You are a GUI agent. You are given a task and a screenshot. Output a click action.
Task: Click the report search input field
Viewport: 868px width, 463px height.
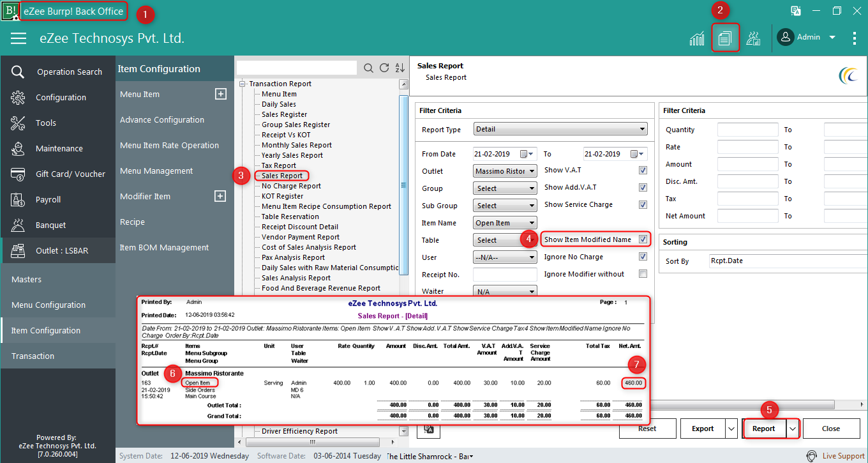click(297, 68)
